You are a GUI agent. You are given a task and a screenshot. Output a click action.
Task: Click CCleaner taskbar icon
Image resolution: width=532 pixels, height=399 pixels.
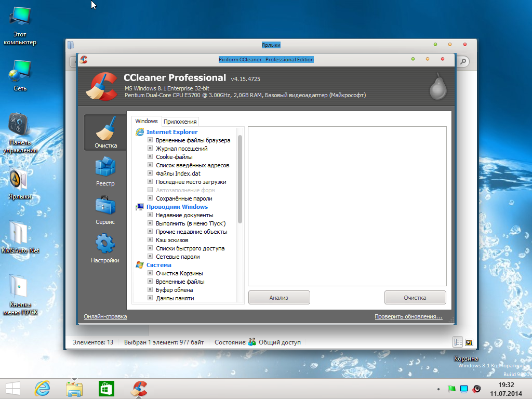[x=139, y=389]
